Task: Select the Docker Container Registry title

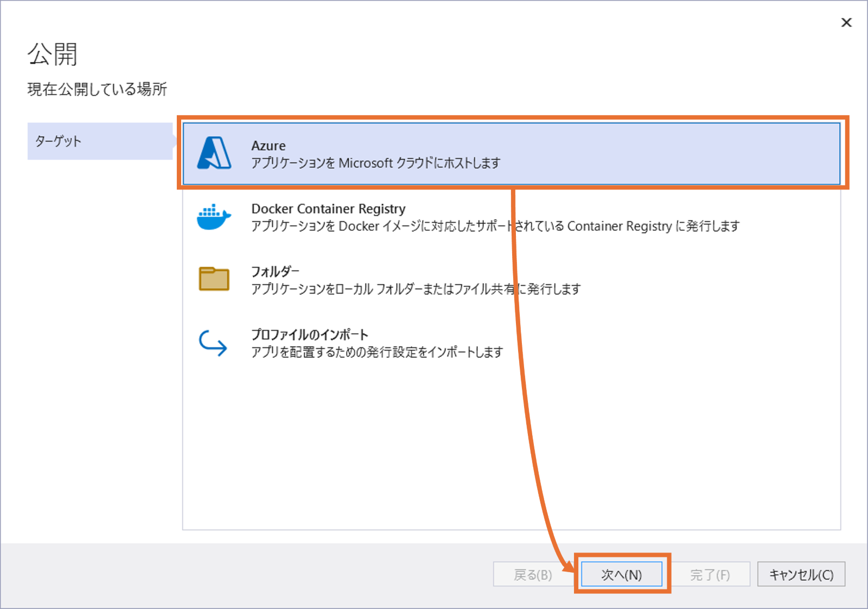Action: tap(328, 209)
